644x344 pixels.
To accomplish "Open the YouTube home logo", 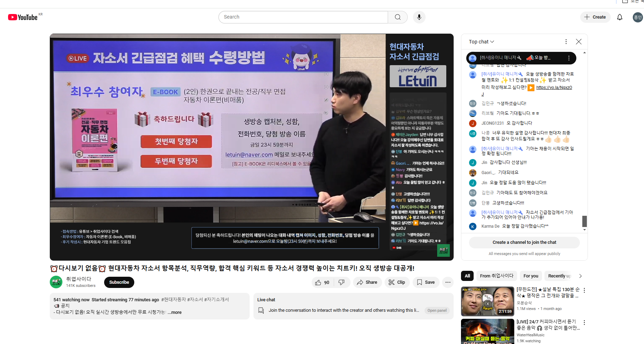I will [x=23, y=17].
